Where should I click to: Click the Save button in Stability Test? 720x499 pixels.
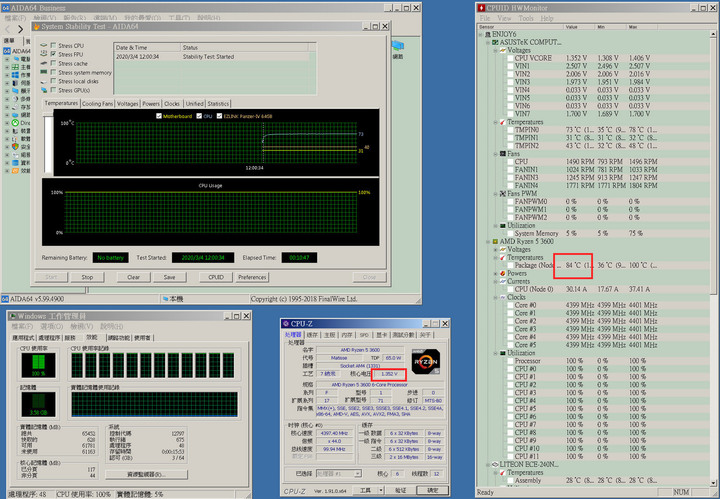coord(169,277)
